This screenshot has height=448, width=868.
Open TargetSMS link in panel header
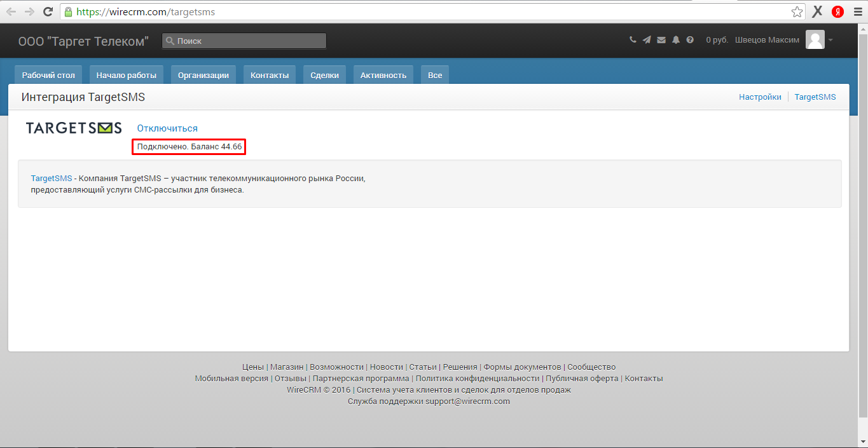point(815,97)
